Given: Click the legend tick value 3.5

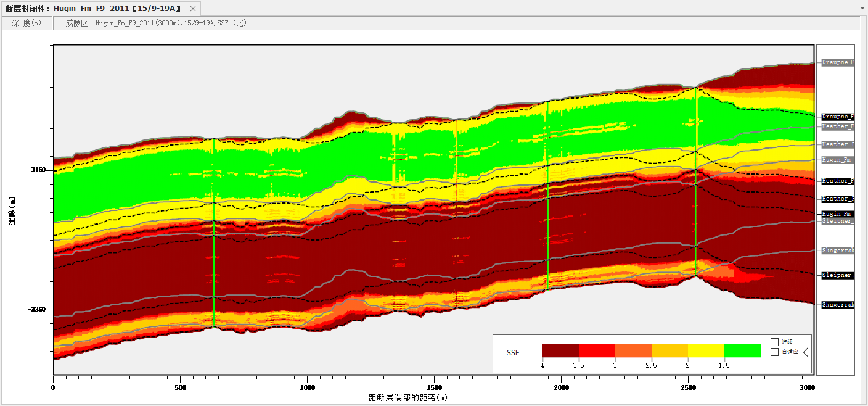Looking at the screenshot, I should click(x=578, y=365).
